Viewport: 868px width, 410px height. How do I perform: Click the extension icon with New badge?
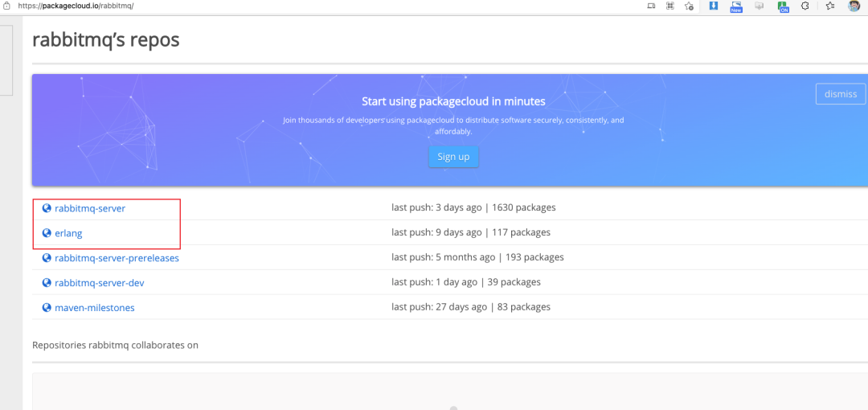tap(736, 6)
